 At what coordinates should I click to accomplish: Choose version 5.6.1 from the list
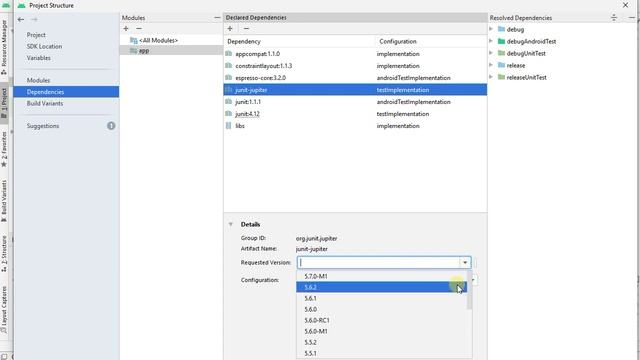click(381, 298)
